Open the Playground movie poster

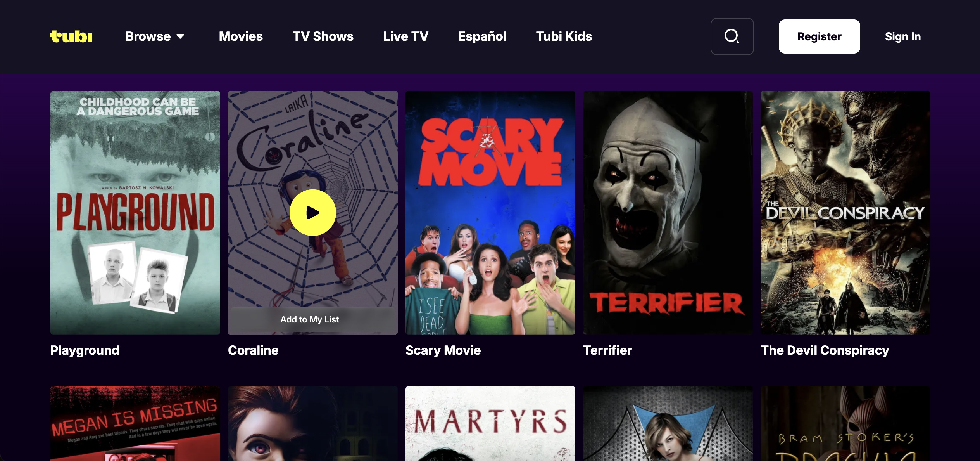(x=135, y=213)
